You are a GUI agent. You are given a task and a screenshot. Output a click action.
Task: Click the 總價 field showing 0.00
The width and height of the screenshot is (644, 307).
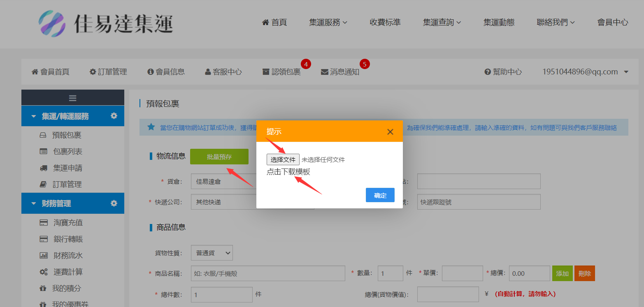click(530, 273)
